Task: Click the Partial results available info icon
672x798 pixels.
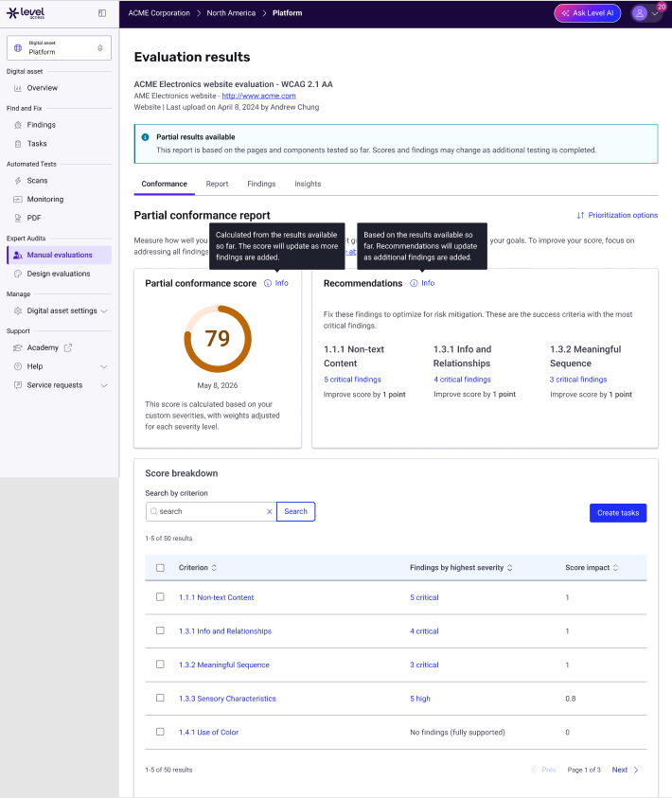Action: point(145,137)
